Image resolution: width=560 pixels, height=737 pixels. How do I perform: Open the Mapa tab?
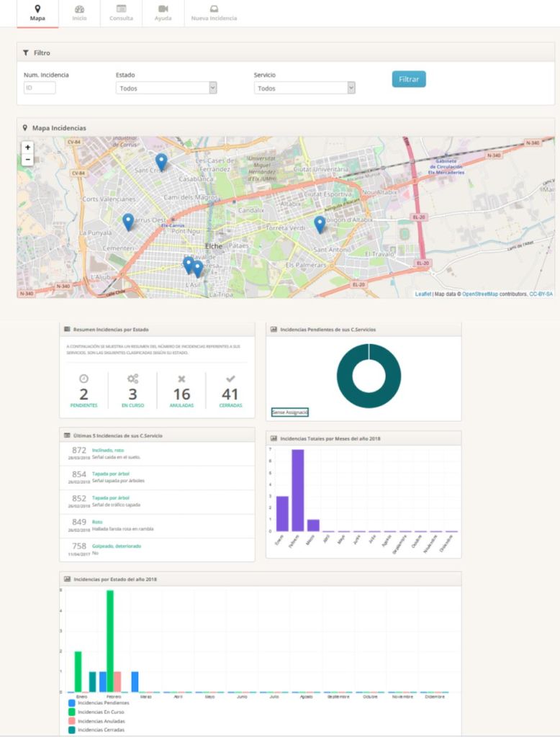coord(37,13)
